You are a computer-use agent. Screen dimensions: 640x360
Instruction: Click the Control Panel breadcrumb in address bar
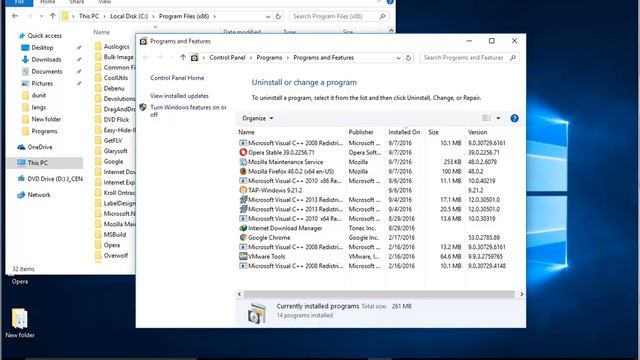coord(227,58)
